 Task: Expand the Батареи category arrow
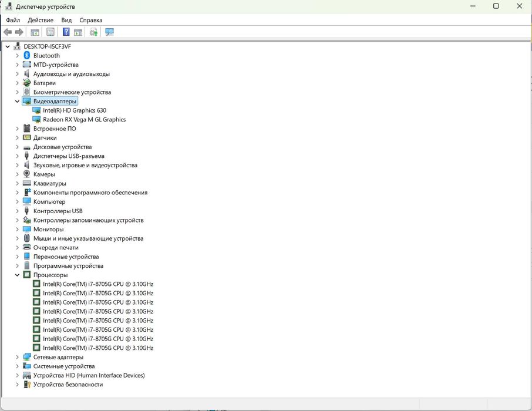[17, 83]
